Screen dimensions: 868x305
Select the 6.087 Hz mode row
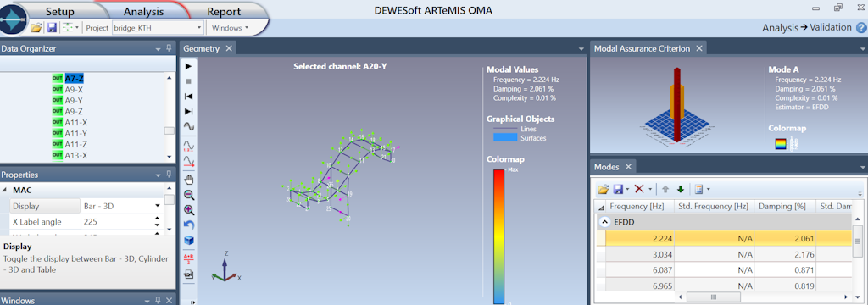pyautogui.click(x=723, y=270)
